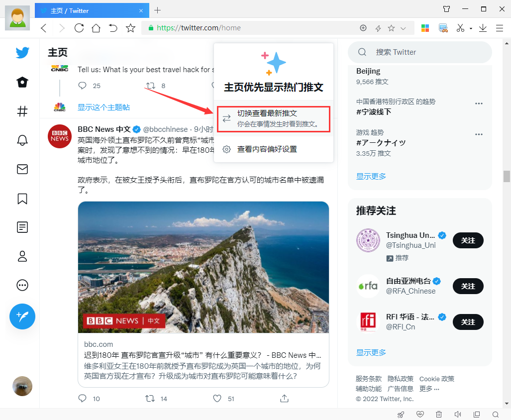Follow Tsinghua University
Screen dimensions: 511x420
pos(468,240)
